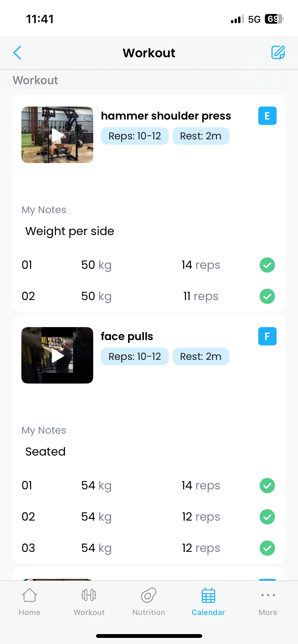Open the edit workout pencil icon

(x=278, y=52)
